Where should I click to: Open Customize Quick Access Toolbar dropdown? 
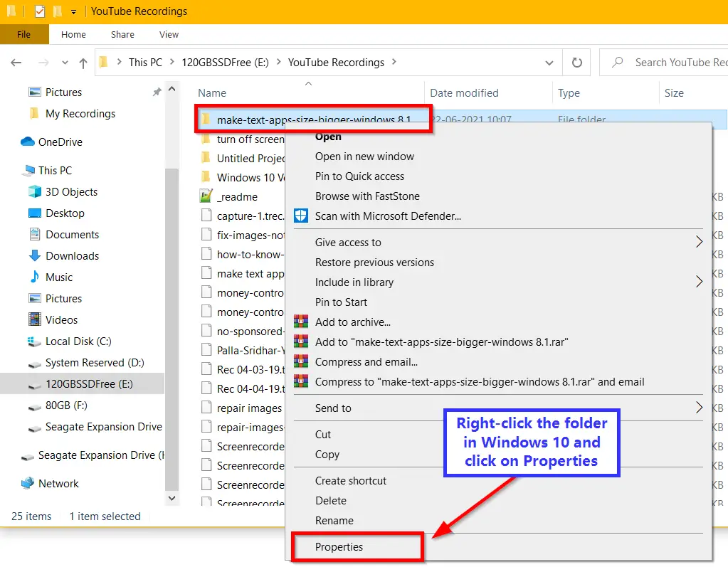pyautogui.click(x=73, y=12)
